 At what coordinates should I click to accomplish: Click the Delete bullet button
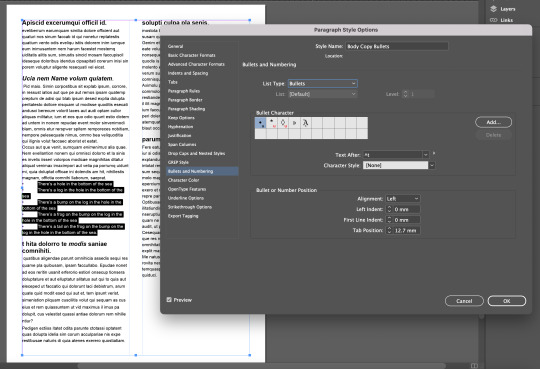click(494, 135)
